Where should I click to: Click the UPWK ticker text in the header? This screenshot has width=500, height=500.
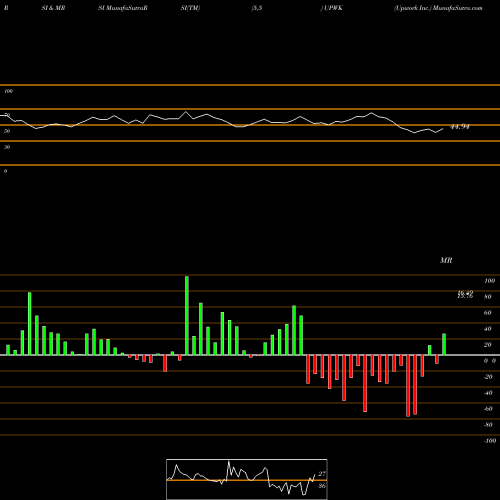pyautogui.click(x=333, y=8)
